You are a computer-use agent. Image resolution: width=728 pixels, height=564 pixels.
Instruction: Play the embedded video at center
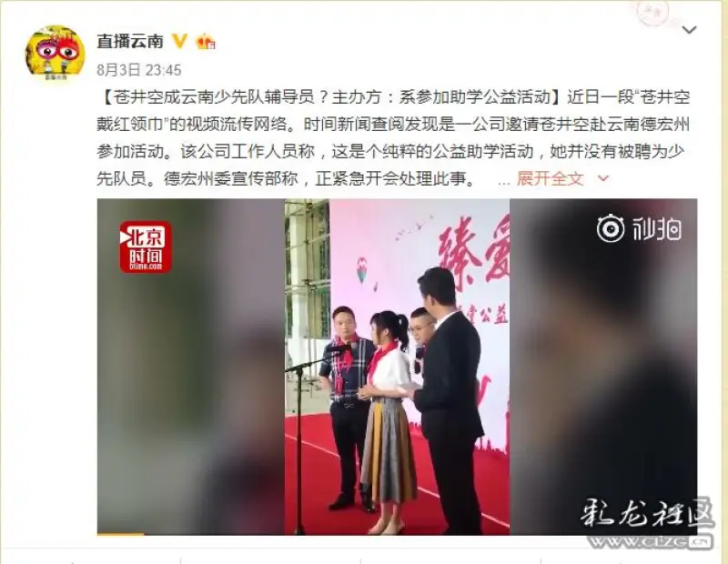click(397, 367)
